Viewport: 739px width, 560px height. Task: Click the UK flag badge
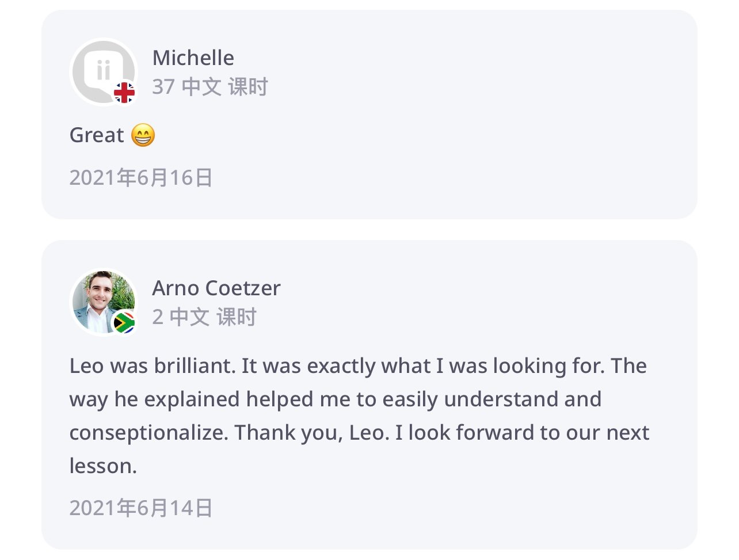click(x=124, y=93)
